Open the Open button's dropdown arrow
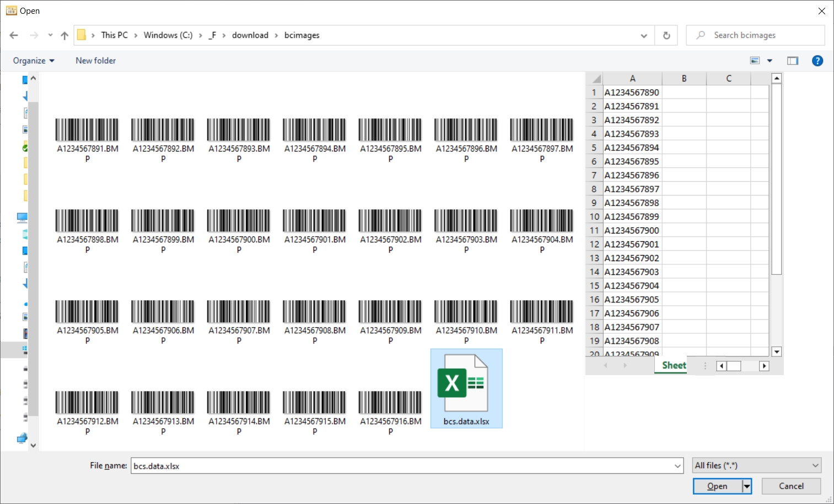Image resolution: width=834 pixels, height=504 pixels. (x=745, y=486)
